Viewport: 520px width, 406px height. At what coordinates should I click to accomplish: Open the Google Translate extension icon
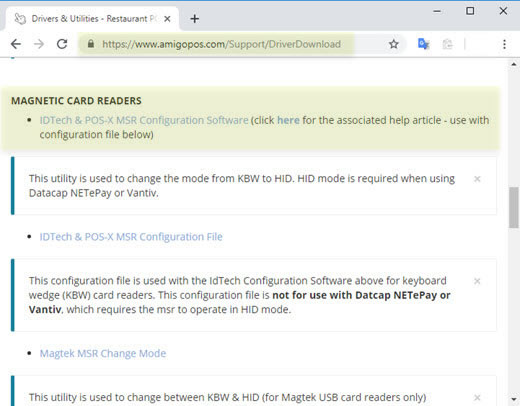423,44
